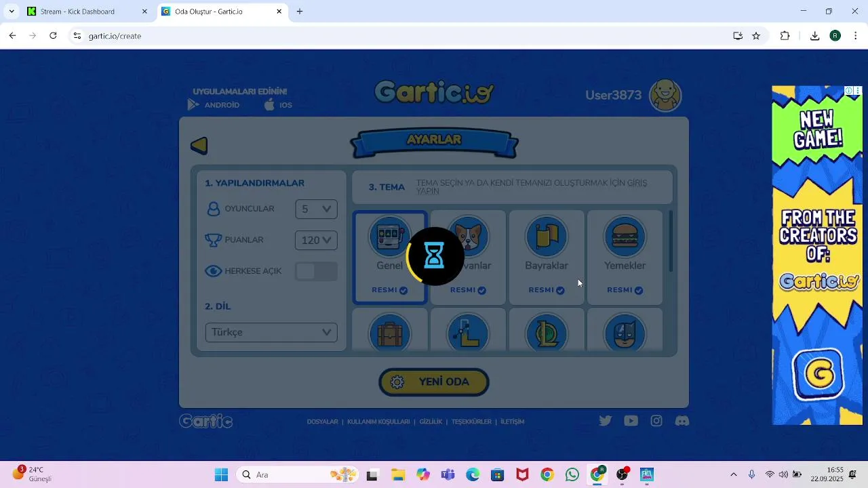Click the footer Gartic logo

click(x=206, y=421)
